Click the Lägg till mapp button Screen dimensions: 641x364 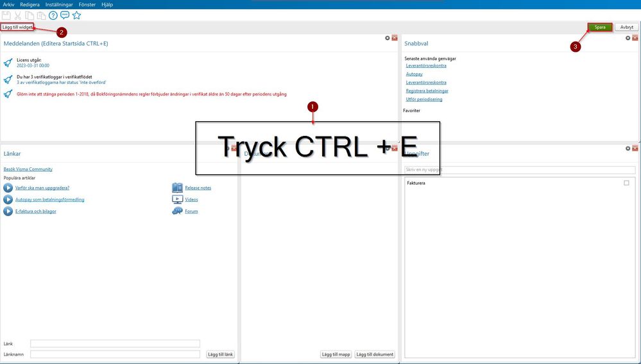[336, 354]
